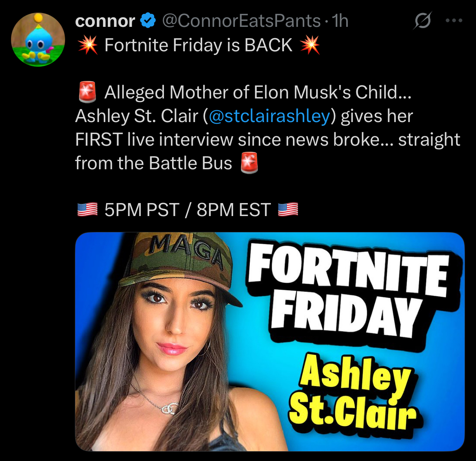Image resolution: width=476 pixels, height=461 pixels.
Task: Open the tweet via the 1h timestamp
Action: pos(340,21)
